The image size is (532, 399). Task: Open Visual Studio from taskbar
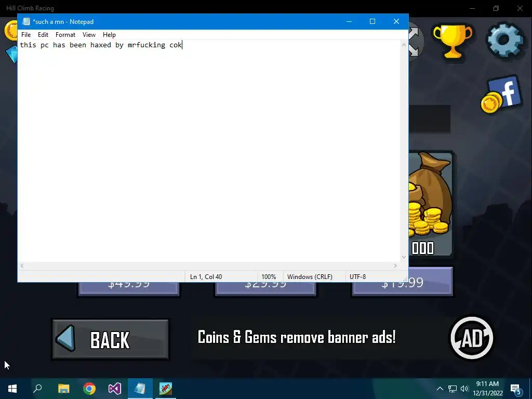115,389
